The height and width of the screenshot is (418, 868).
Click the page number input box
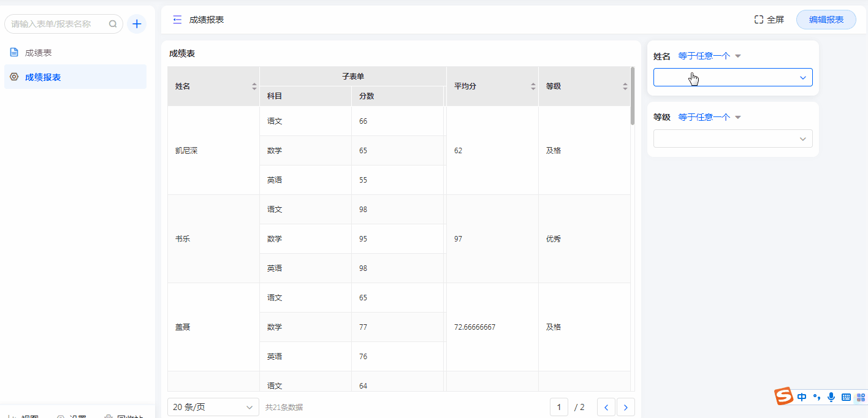[x=558, y=407]
